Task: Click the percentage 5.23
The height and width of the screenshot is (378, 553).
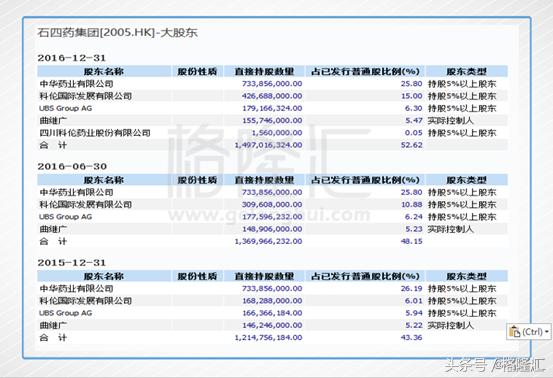Action: point(414,229)
